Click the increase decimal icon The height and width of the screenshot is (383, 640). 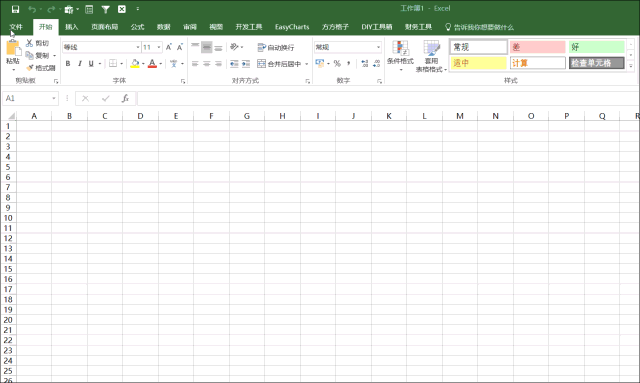(364, 63)
